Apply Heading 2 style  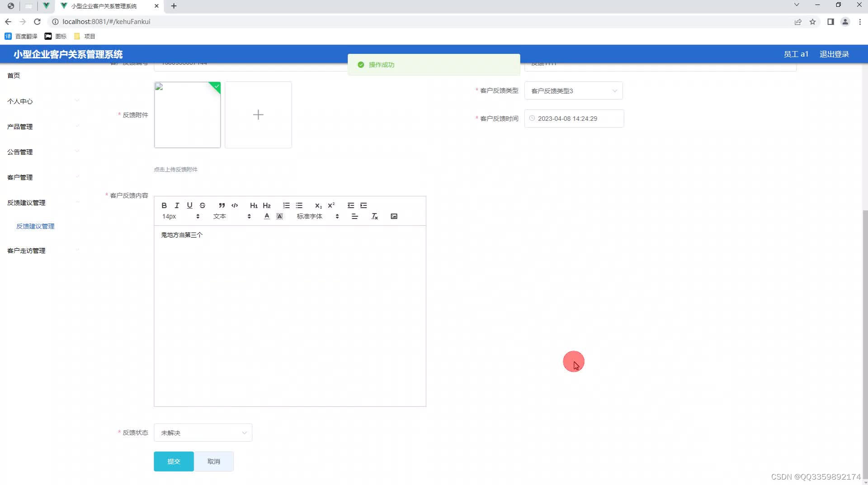[x=267, y=205]
